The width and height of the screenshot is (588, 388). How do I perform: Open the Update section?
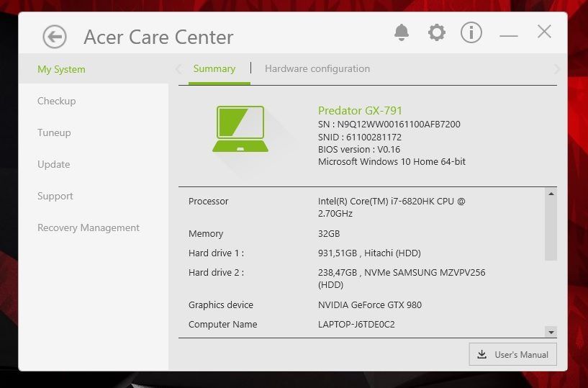(54, 165)
